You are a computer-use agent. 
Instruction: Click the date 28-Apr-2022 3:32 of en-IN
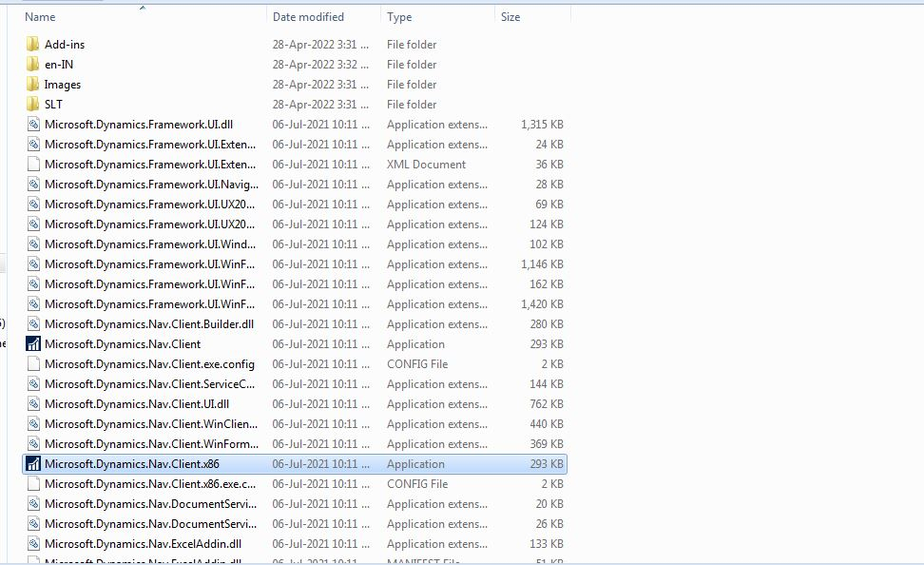320,65
